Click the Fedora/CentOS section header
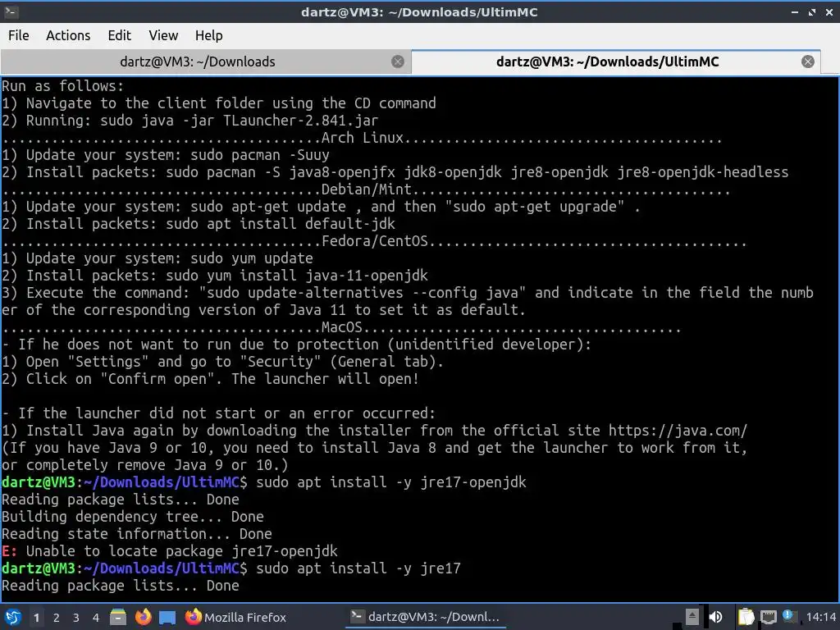This screenshot has width=840, height=630. pos(375,242)
